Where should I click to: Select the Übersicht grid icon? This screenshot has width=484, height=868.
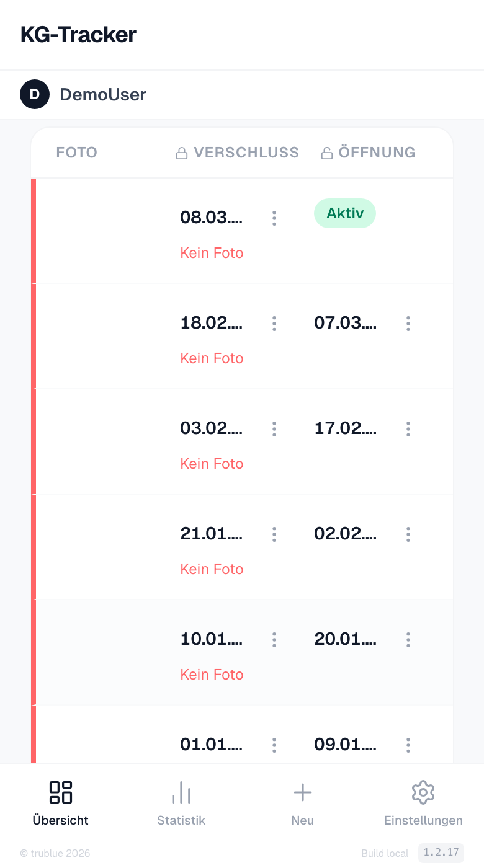pos(60,792)
